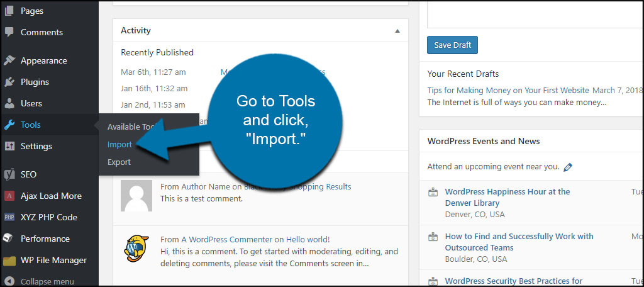The height and width of the screenshot is (287, 644).
Task: Click the Collapse menu arrow icon
Action: (x=9, y=282)
